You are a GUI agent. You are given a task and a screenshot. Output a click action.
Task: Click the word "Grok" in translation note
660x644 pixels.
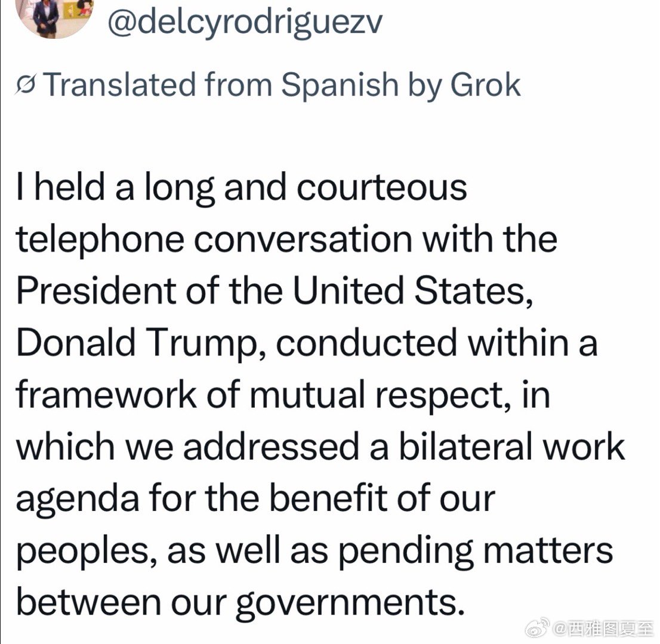(x=485, y=85)
